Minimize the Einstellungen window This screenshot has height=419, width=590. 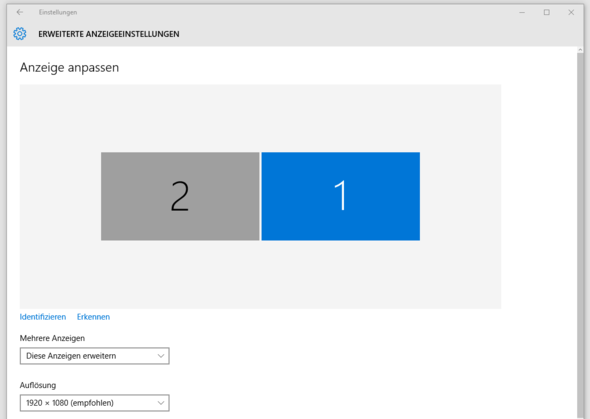tap(522, 12)
